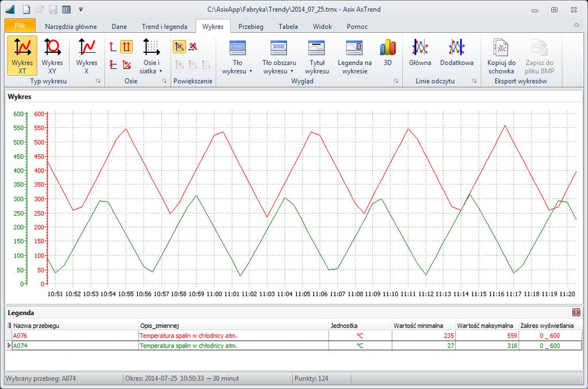The height and width of the screenshot is (389, 588).
Task: Toggle the Dodatkowa readout line
Action: click(x=457, y=52)
